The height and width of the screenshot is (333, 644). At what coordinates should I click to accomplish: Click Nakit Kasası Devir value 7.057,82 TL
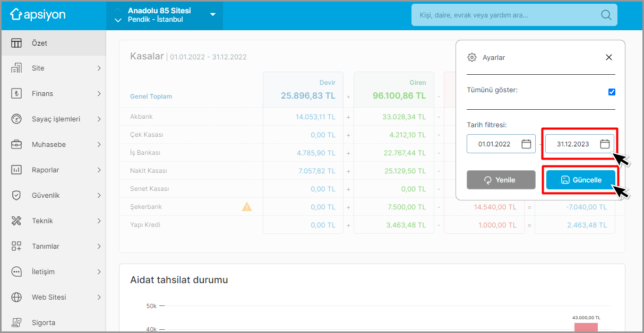click(316, 171)
